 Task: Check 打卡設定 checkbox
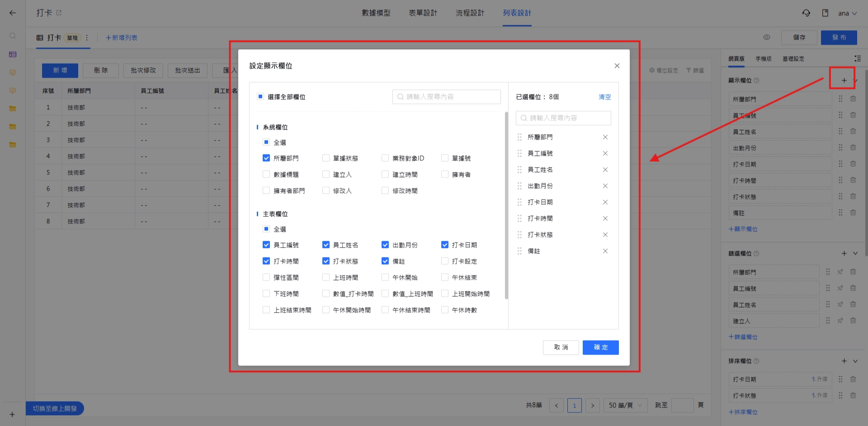pos(445,261)
